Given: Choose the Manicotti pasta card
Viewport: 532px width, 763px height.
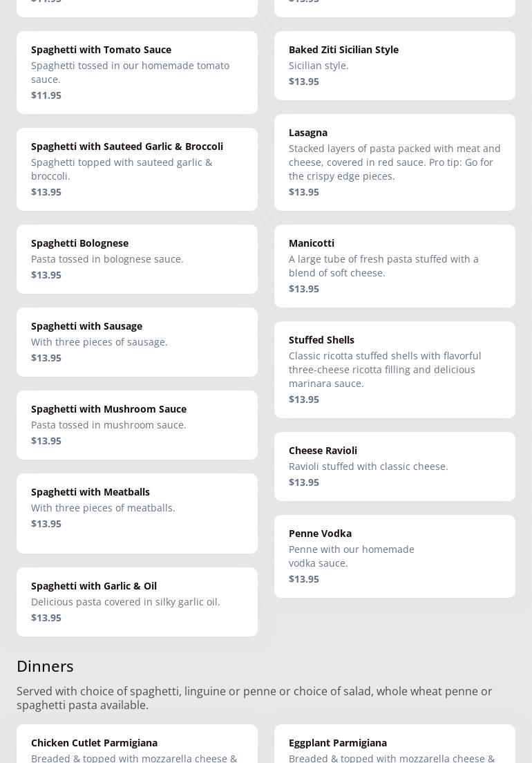Looking at the screenshot, I should tap(395, 265).
